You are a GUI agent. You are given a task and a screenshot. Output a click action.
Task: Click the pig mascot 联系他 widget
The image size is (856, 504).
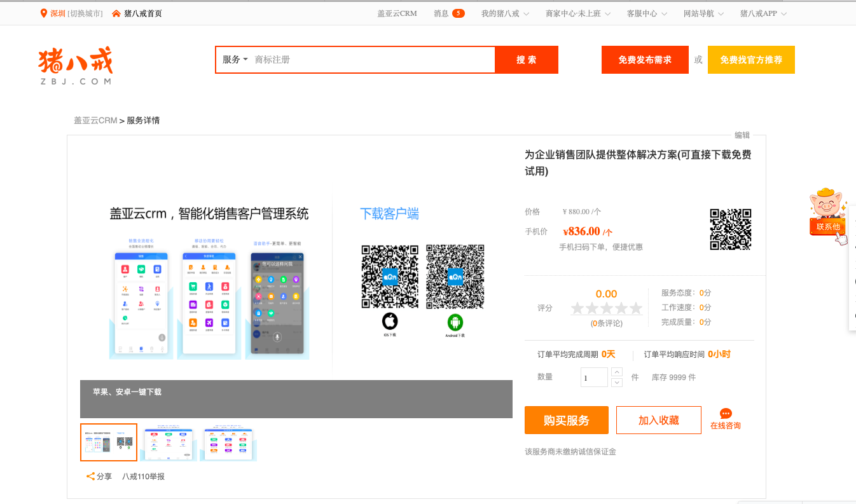[x=829, y=216]
